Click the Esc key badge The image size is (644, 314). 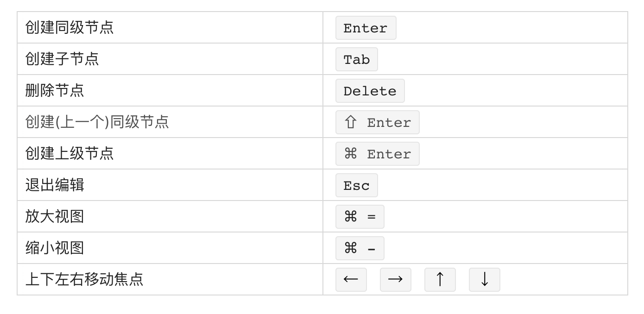357,185
